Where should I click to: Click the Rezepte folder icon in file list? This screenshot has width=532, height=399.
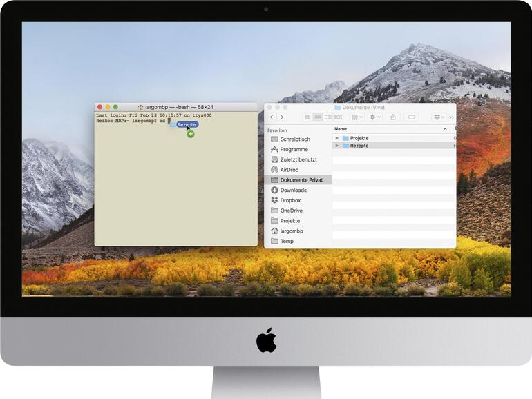345,146
